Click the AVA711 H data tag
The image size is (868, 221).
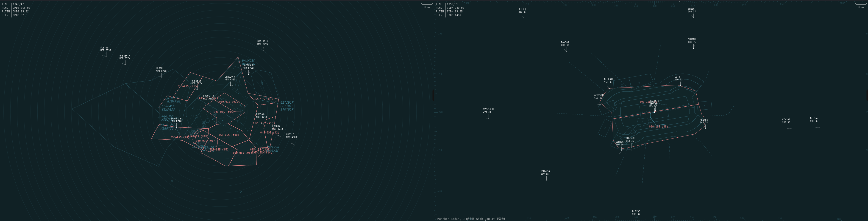[x=488, y=111]
